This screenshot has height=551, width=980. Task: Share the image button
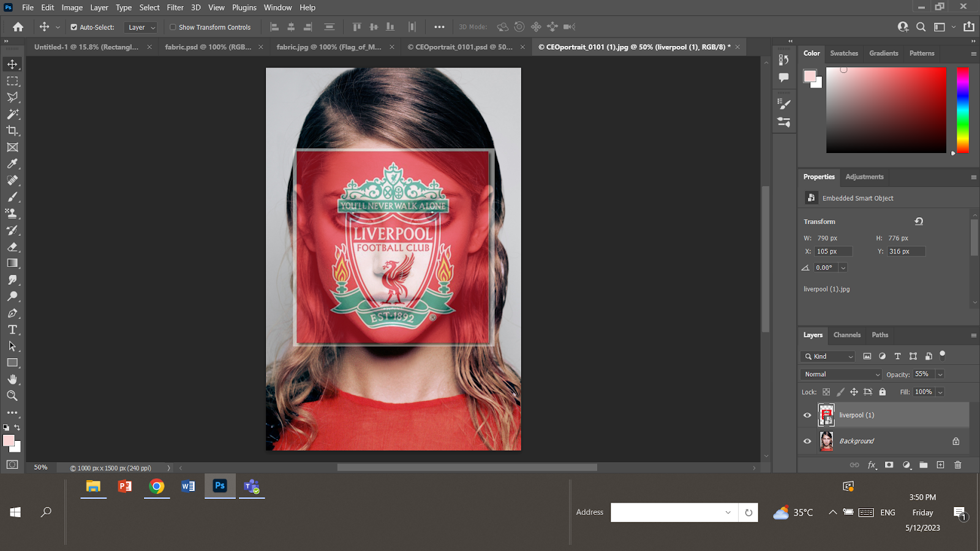point(969,27)
